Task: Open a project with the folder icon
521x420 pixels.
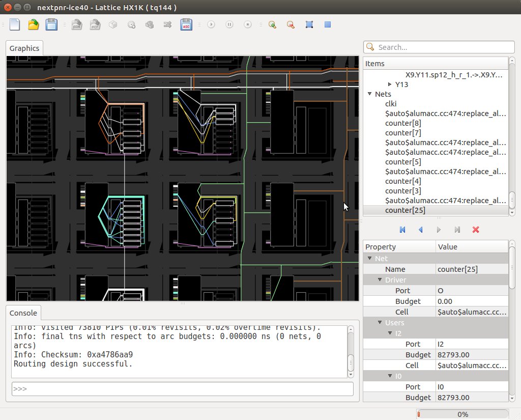Action: (x=33, y=24)
